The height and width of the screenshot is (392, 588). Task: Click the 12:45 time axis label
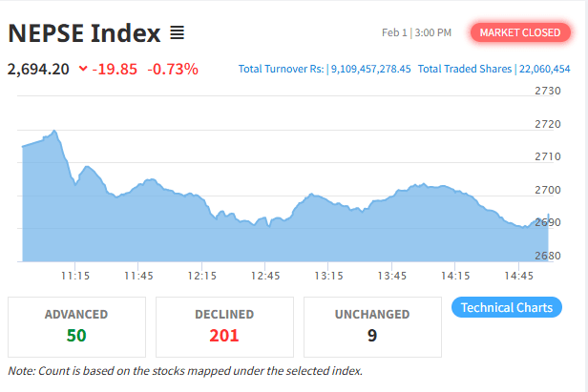pos(264,276)
